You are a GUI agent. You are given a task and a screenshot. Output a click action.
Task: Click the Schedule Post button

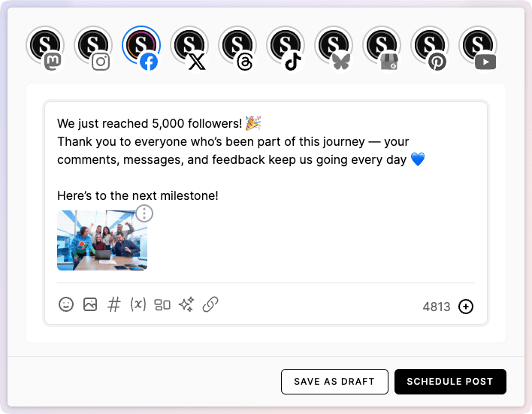click(450, 382)
